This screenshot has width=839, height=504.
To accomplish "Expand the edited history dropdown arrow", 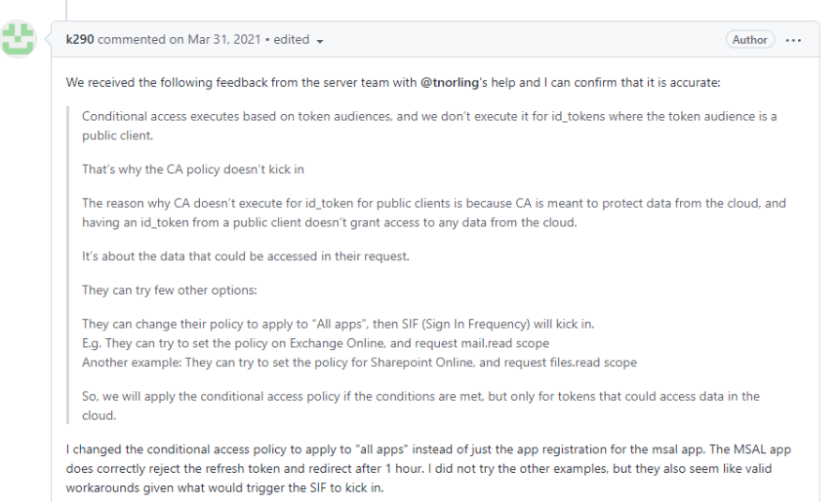I will coord(320,41).
